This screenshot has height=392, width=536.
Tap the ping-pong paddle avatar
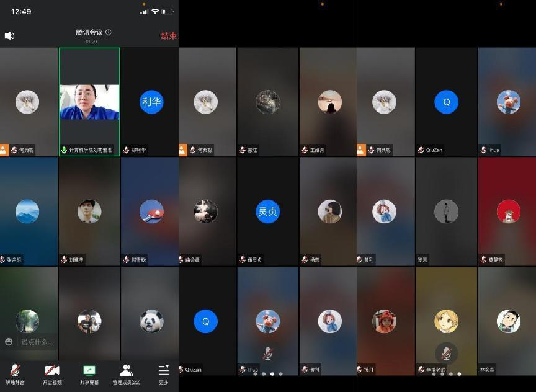pyautogui.click(x=151, y=212)
